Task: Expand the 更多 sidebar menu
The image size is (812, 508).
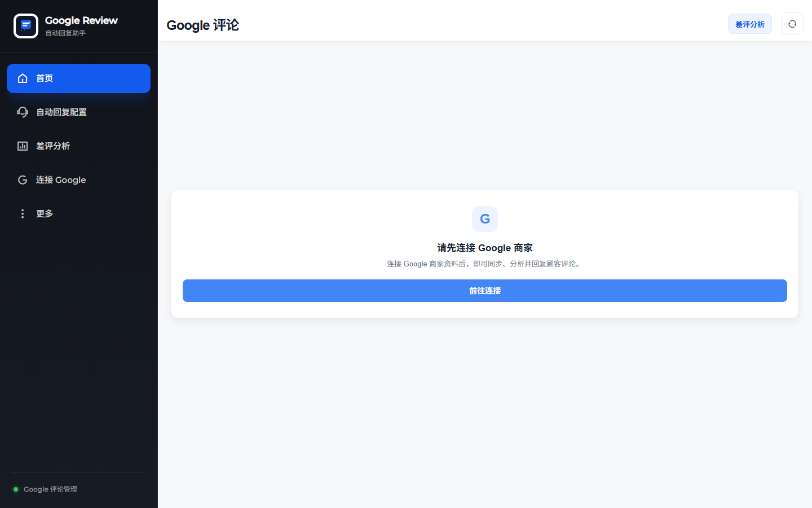Action: [78, 214]
